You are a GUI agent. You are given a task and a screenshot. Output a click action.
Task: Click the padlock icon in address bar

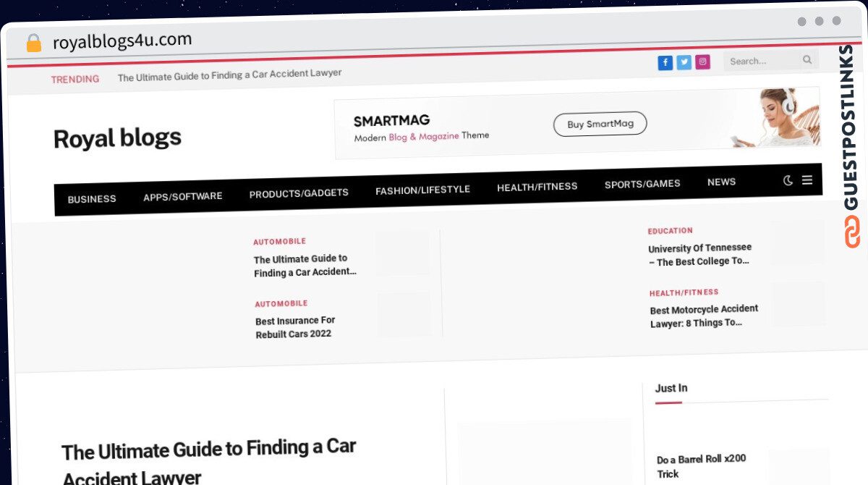pos(34,43)
